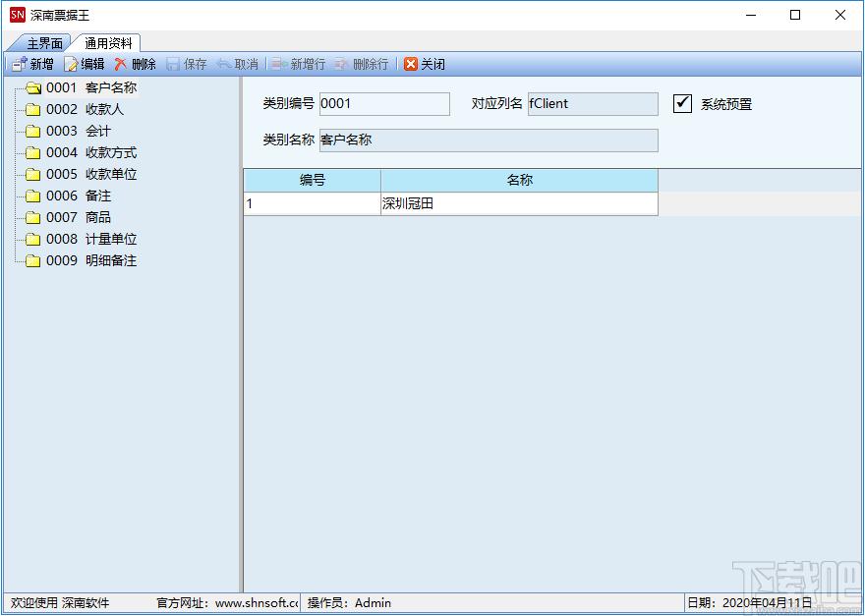This screenshot has width=865, height=616.
Task: Click the 取消 (Cancel) undo arrow icon
Action: tap(224, 64)
